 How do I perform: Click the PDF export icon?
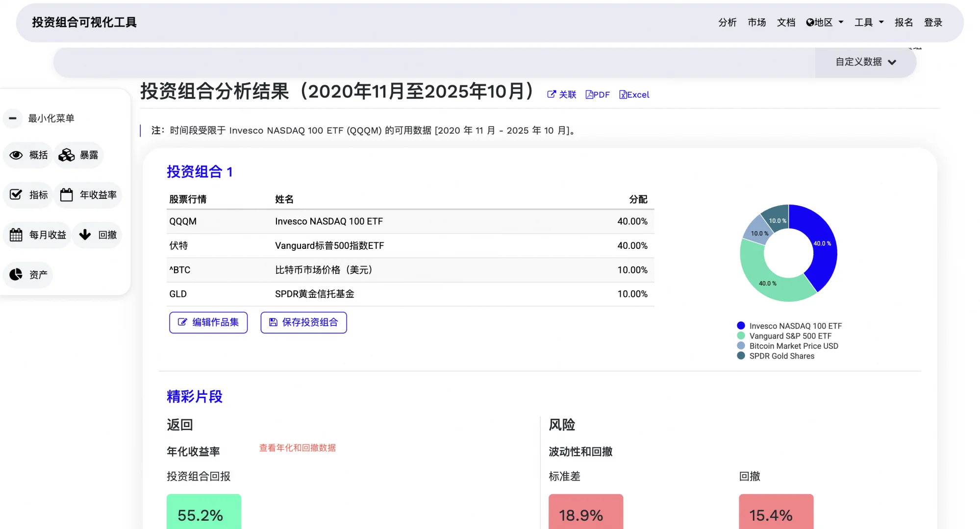[598, 94]
